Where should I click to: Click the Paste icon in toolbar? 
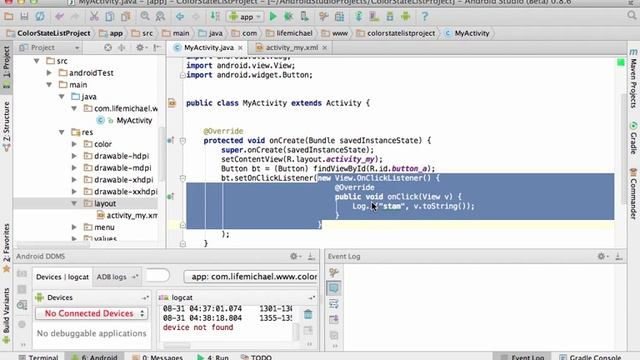[x=125, y=17]
